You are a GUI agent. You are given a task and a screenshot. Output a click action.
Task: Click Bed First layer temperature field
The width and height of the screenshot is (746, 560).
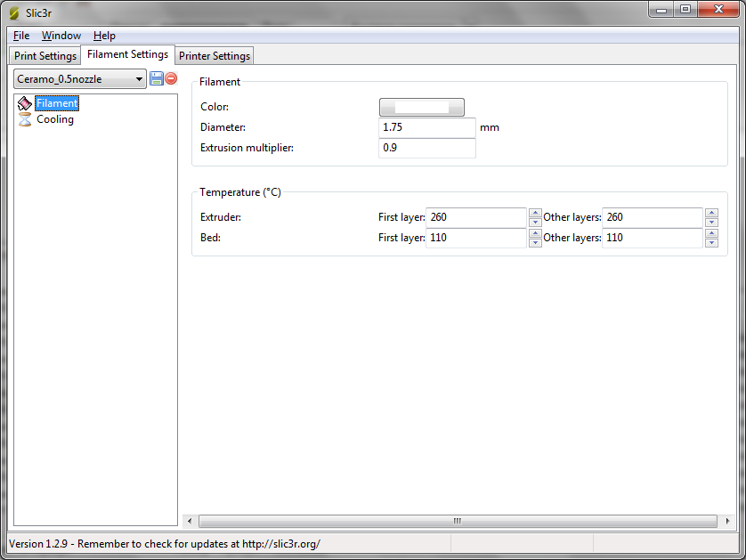point(476,238)
